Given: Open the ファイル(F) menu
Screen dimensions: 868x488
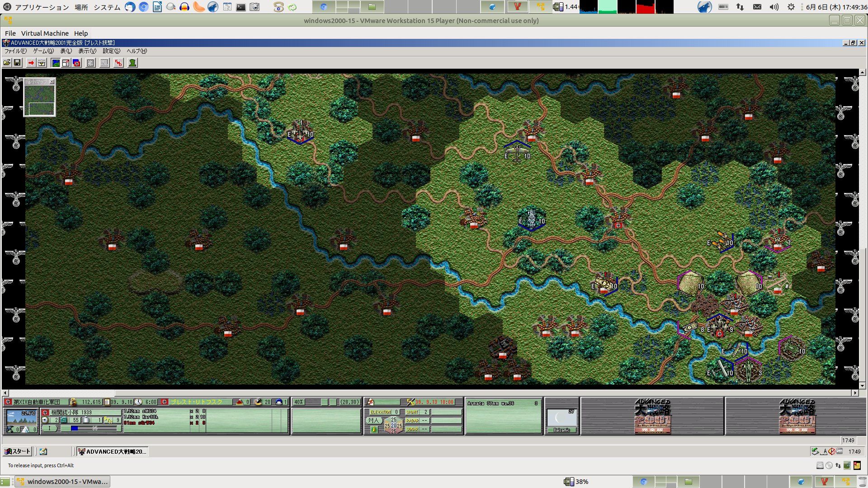Looking at the screenshot, I should tap(15, 51).
